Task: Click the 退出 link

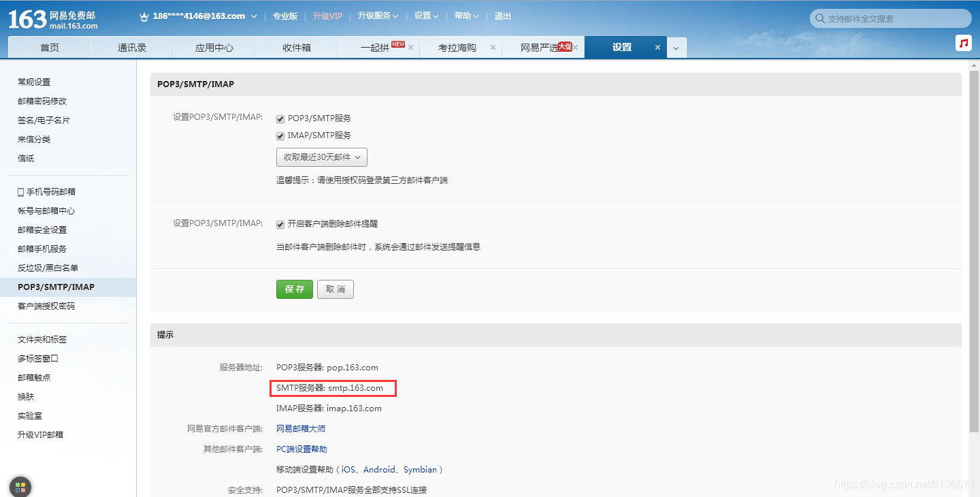Action: (x=503, y=16)
